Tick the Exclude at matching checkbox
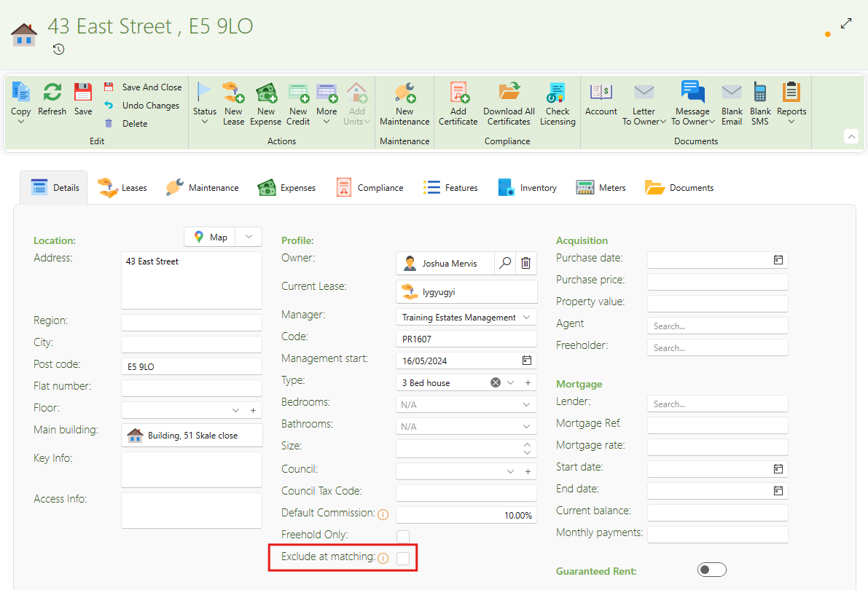868x590 pixels. tap(403, 559)
